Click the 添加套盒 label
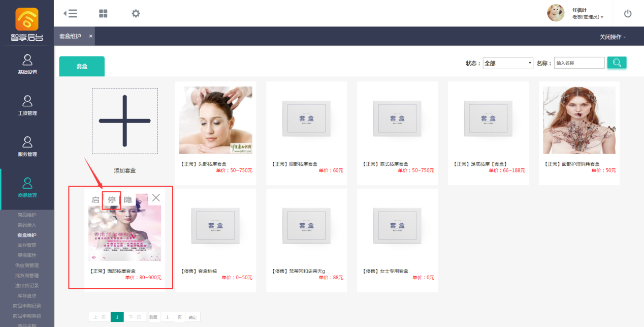The height and width of the screenshot is (327, 644). click(124, 171)
